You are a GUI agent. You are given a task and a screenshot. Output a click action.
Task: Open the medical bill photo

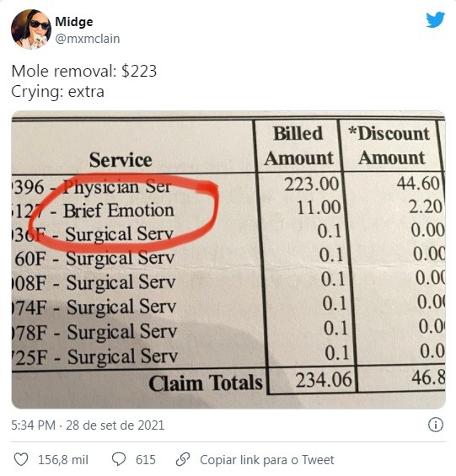[228, 259]
